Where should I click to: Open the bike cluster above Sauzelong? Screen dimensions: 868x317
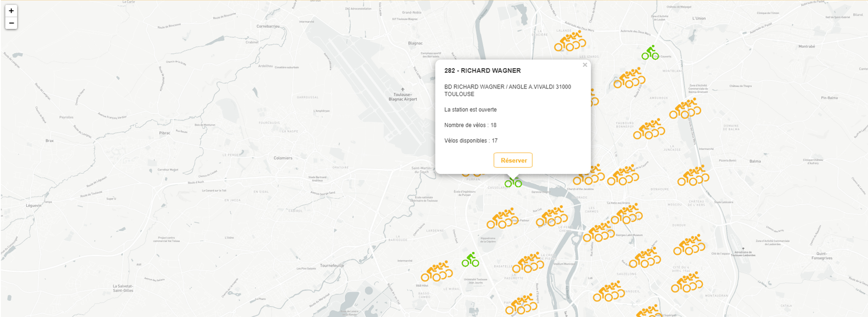click(645, 258)
